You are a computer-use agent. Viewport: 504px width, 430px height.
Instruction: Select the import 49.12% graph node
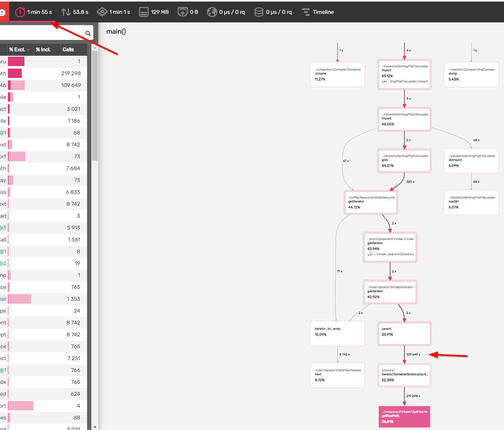(x=404, y=75)
